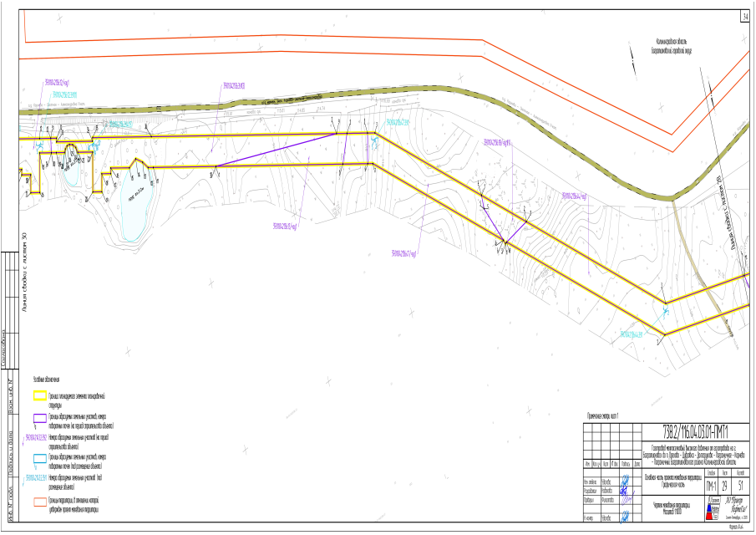Click the cyan legend boundary box
The image size is (756, 535).
[39, 459]
